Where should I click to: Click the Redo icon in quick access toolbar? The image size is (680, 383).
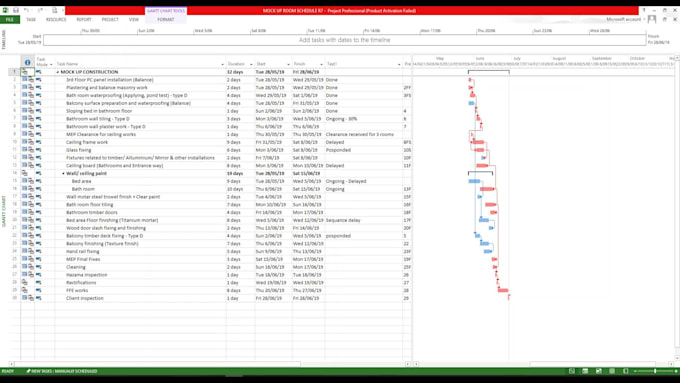(x=40, y=10)
